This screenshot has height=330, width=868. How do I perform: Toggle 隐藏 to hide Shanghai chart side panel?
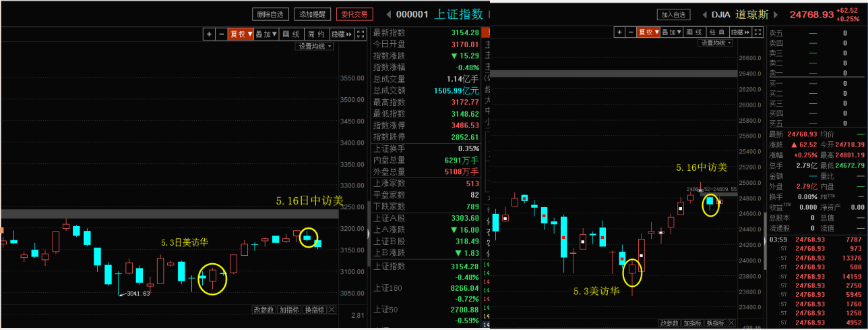click(x=342, y=34)
